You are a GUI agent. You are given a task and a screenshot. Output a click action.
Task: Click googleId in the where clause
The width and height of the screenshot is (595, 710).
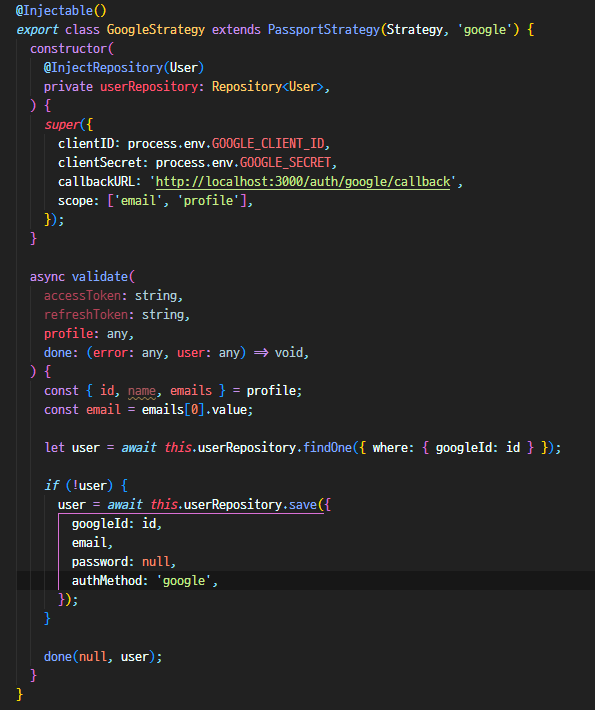point(464,448)
